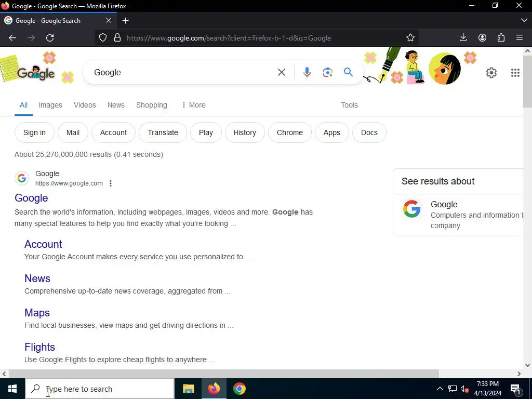The height and width of the screenshot is (399, 532).
Task: Click the Google doodle logo
Action: tap(36, 73)
